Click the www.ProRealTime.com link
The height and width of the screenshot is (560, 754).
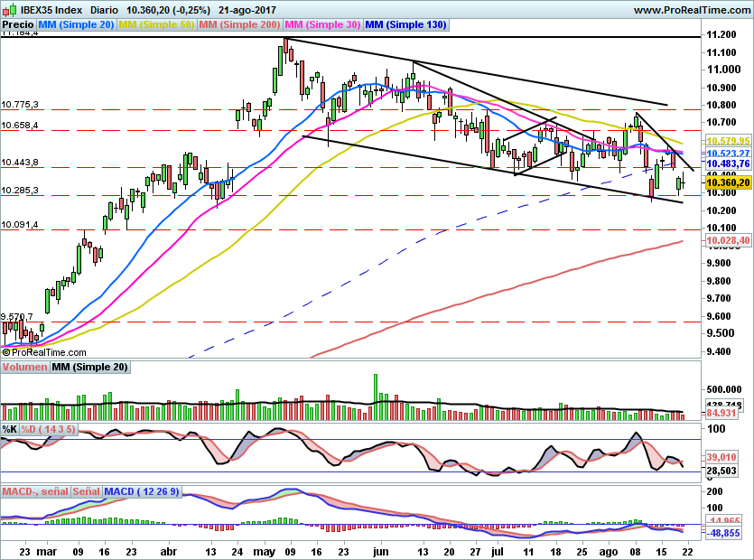click(692, 9)
